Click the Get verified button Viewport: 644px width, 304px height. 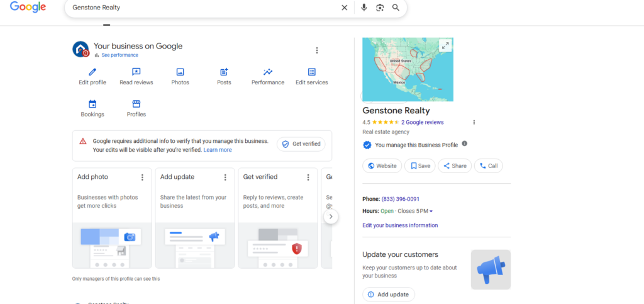(301, 144)
